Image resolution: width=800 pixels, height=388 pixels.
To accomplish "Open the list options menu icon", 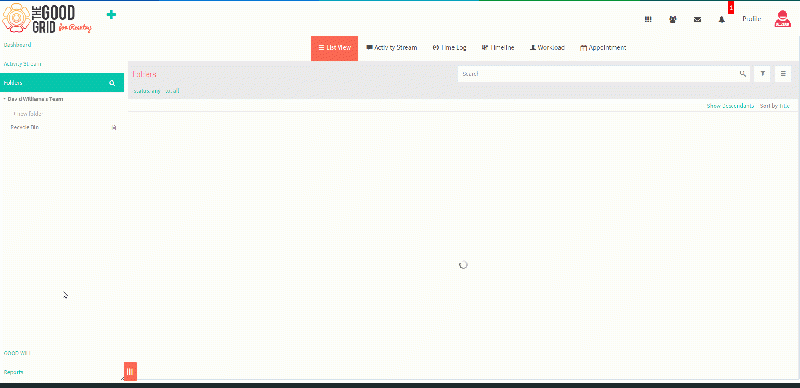I will (783, 74).
